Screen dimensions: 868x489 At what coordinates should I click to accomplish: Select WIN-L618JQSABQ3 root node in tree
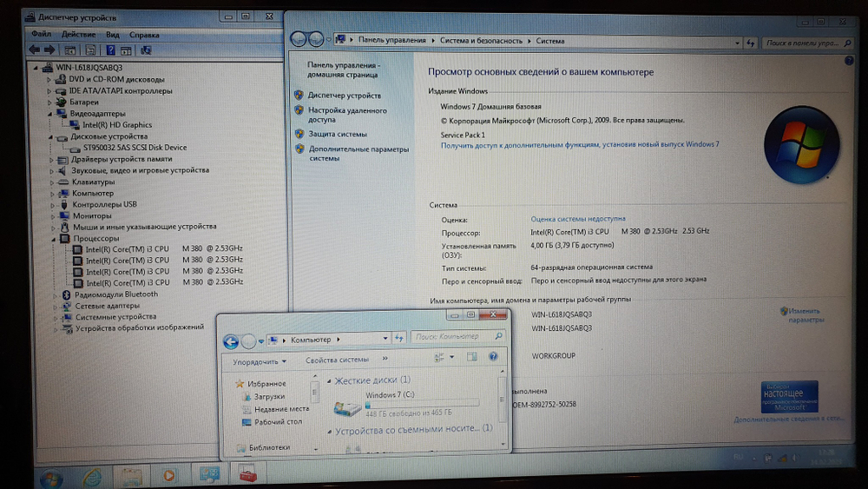(x=89, y=68)
